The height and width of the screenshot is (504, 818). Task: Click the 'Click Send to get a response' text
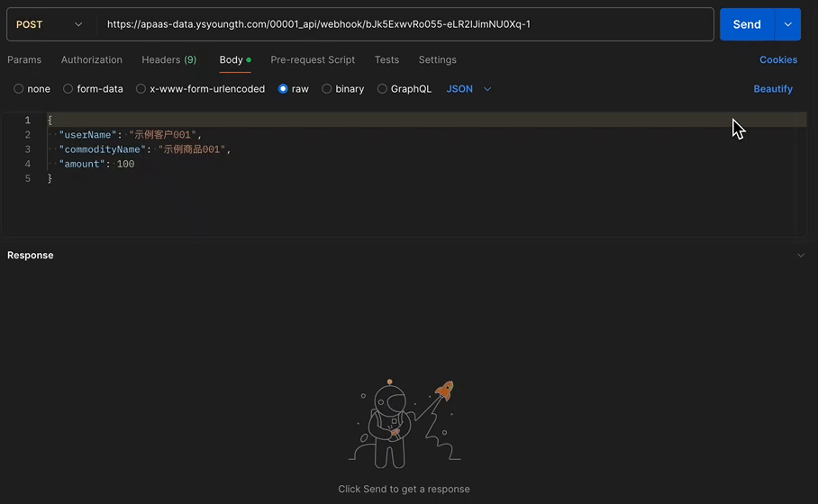(x=404, y=490)
